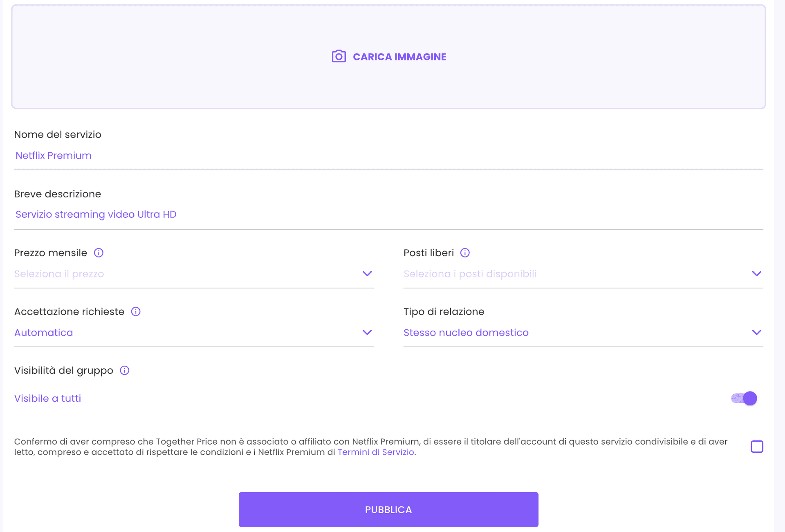Open the Accettazione richieste dropdown arrow
The height and width of the screenshot is (532, 785).
pyautogui.click(x=367, y=333)
